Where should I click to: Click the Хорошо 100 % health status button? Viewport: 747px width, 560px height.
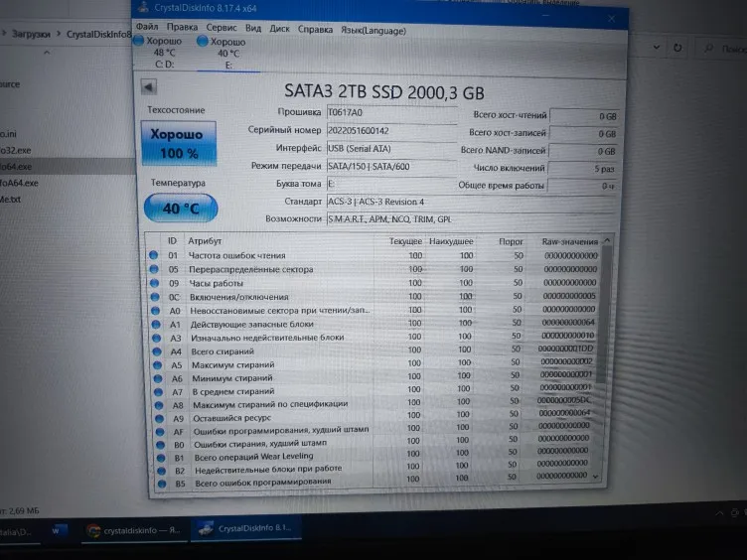tap(179, 143)
